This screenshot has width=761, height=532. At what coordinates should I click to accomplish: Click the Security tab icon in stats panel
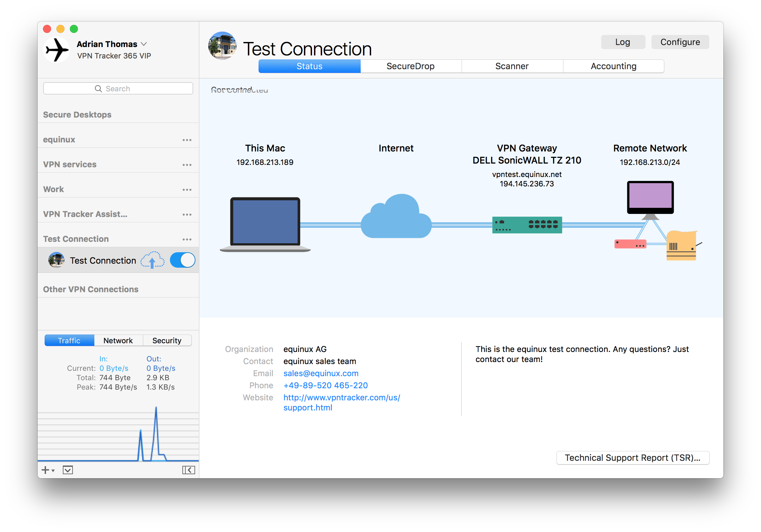tap(167, 340)
